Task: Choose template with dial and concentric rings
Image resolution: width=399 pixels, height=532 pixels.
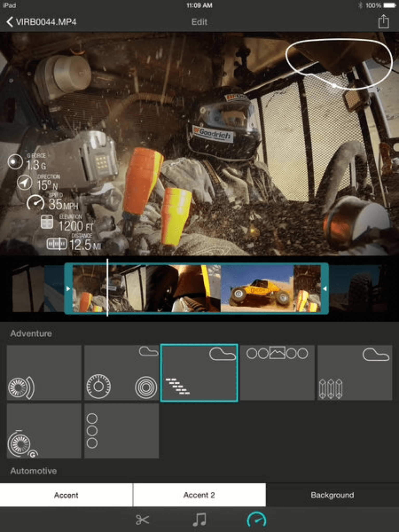Action: (x=121, y=373)
